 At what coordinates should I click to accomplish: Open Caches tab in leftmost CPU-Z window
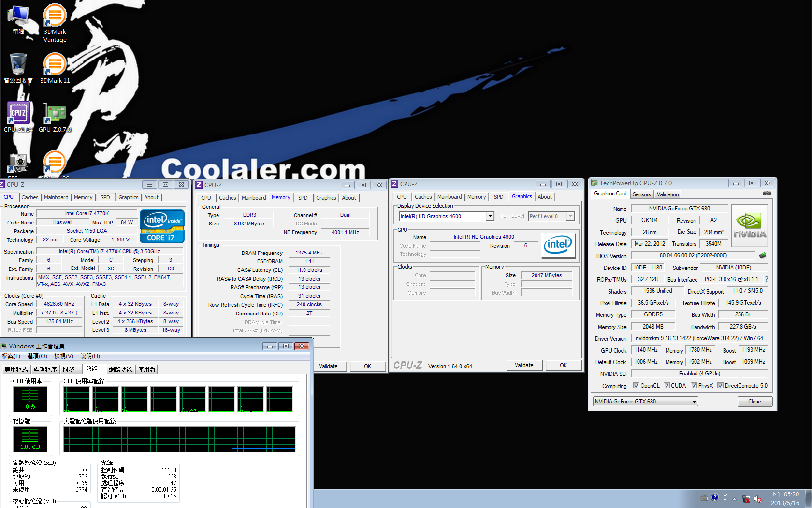pos(29,197)
